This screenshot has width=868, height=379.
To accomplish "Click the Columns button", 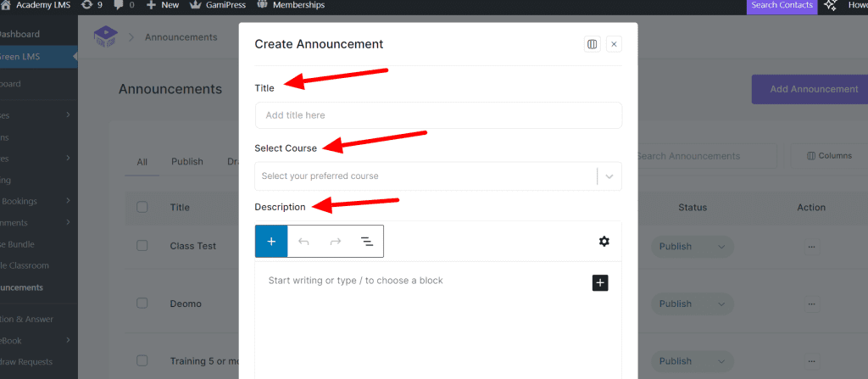I will click(829, 156).
